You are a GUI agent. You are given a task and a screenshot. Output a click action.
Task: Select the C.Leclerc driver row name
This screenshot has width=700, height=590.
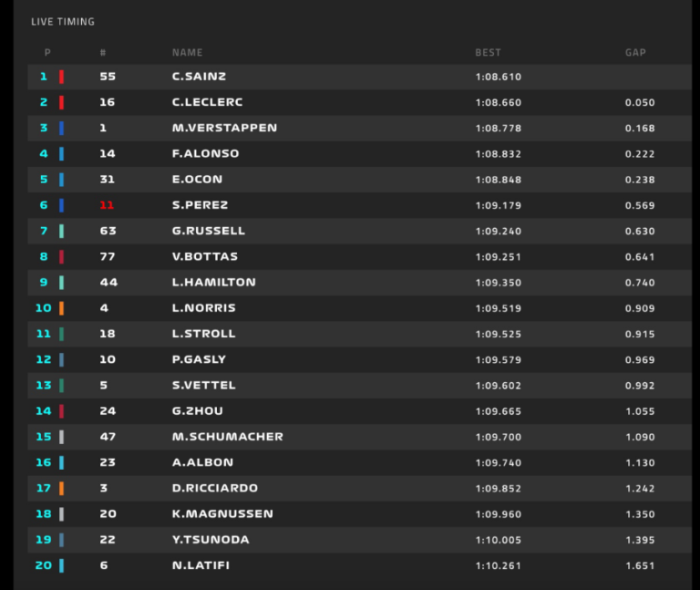pyautogui.click(x=207, y=103)
